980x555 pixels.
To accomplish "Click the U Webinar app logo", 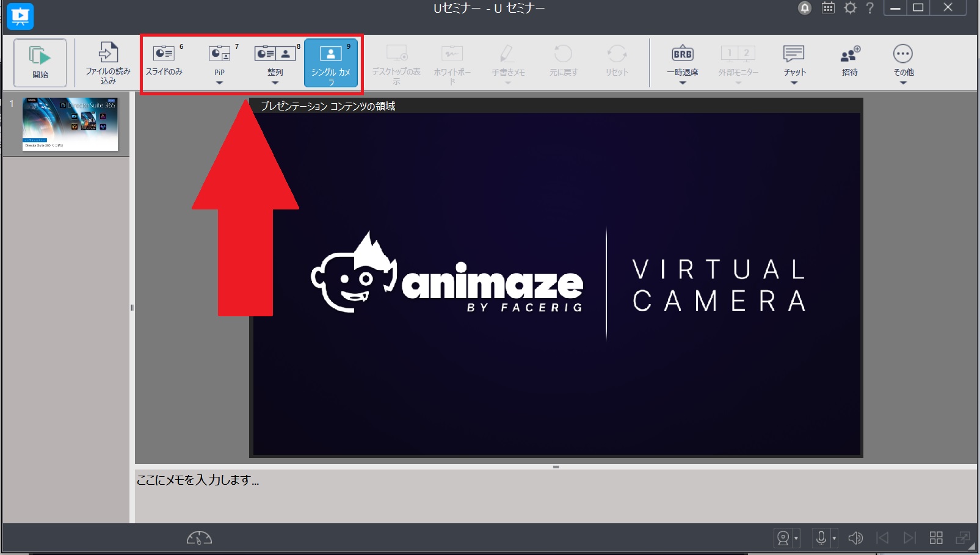I will point(20,16).
